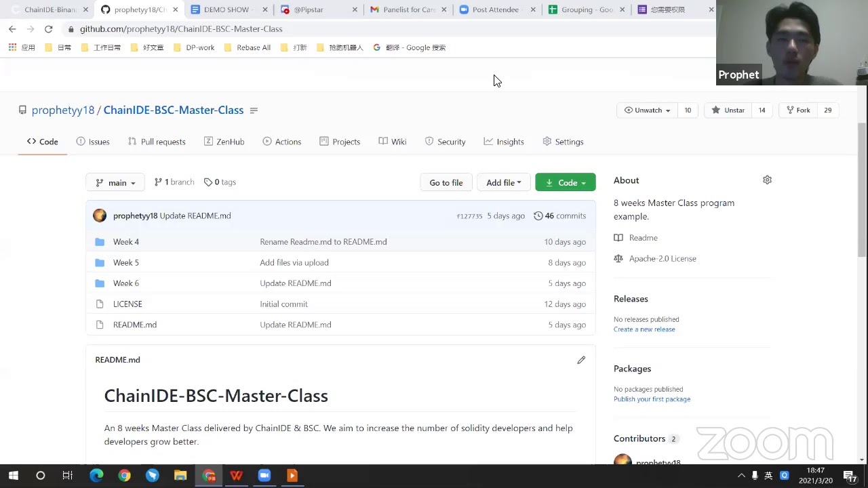868x488 pixels.
Task: Click Create a new release link
Action: pyautogui.click(x=644, y=329)
